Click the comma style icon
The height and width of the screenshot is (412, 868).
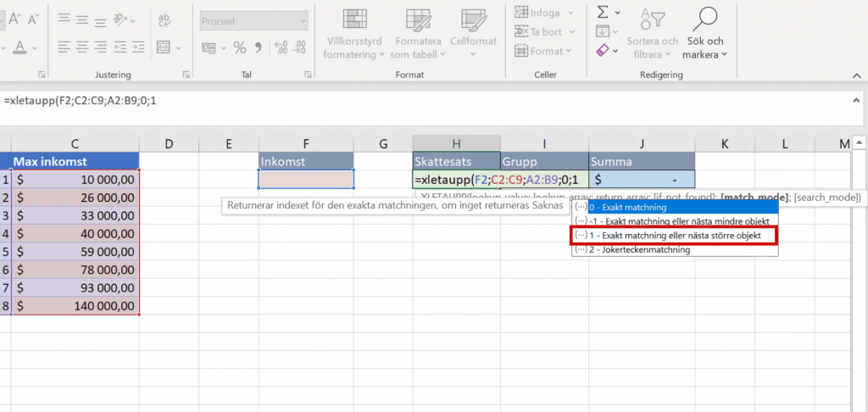[259, 48]
